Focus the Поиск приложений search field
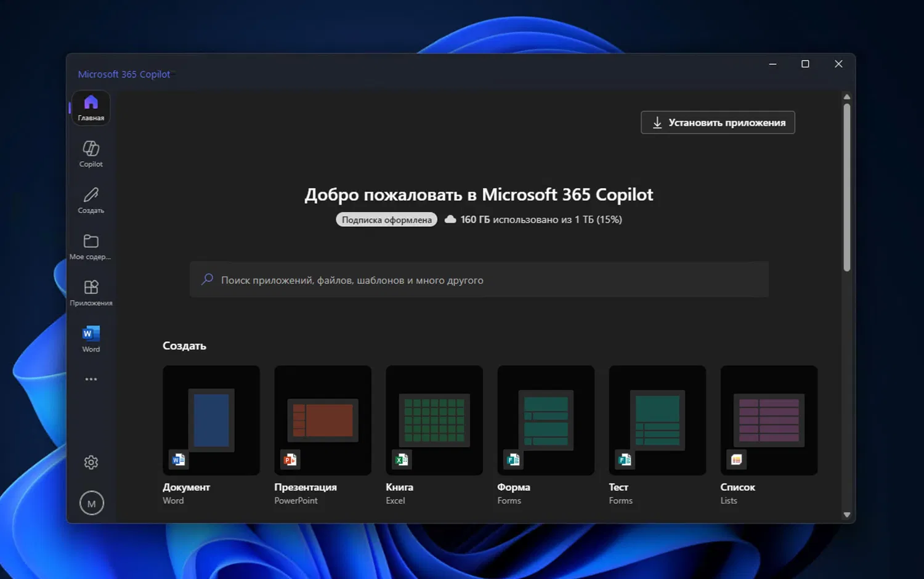The height and width of the screenshot is (579, 924). 479,280
